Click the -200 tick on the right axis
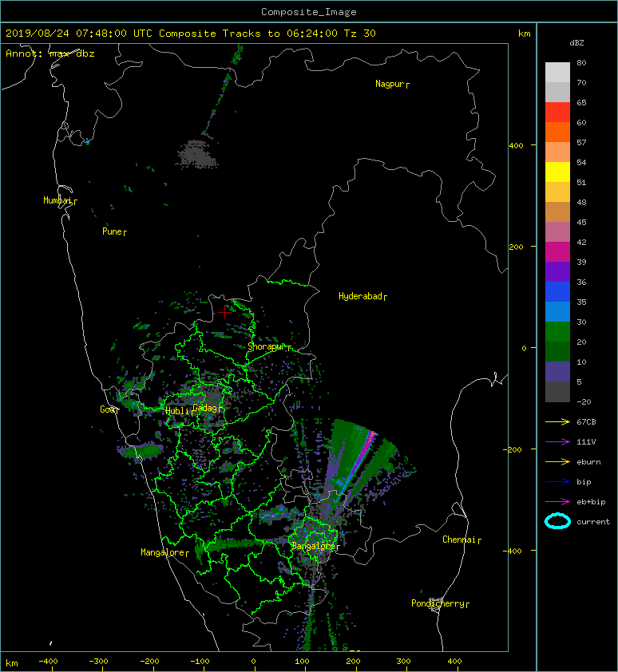The width and height of the screenshot is (618, 672). [513, 449]
